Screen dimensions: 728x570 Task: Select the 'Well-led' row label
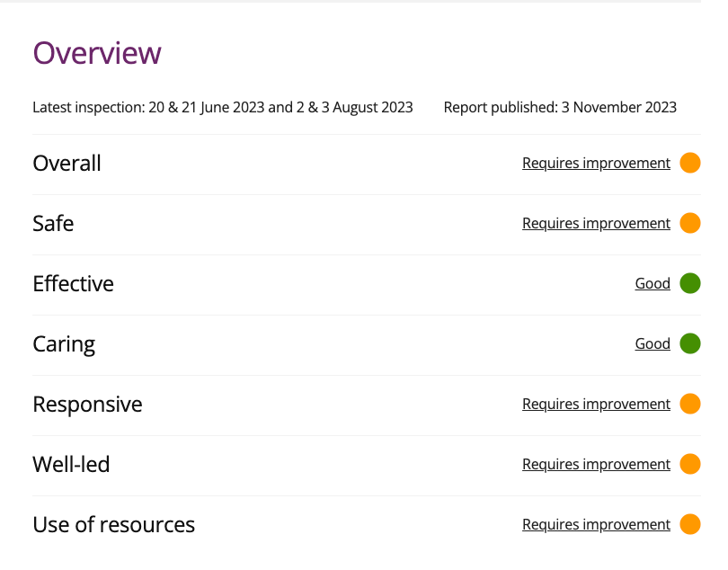71,464
